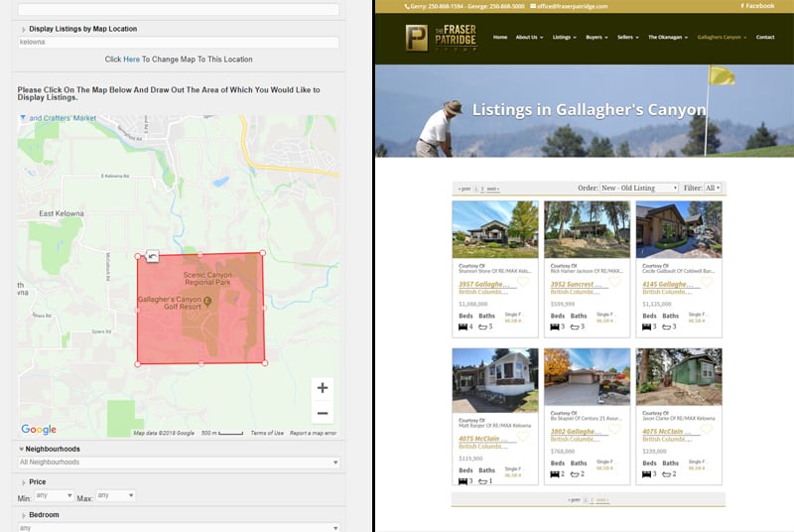Viewport: 794px width, 532px height.
Task: Click the envelope email icon in top bar
Action: pyautogui.click(x=533, y=6)
